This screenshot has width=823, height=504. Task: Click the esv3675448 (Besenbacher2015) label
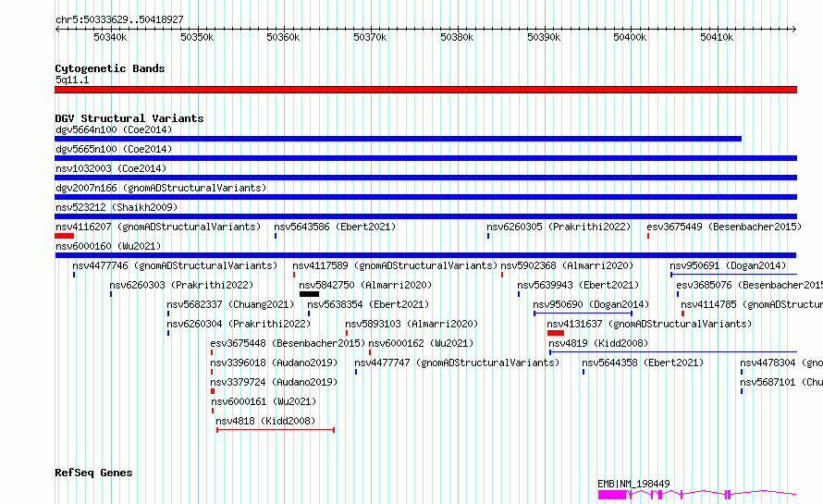tap(288, 343)
